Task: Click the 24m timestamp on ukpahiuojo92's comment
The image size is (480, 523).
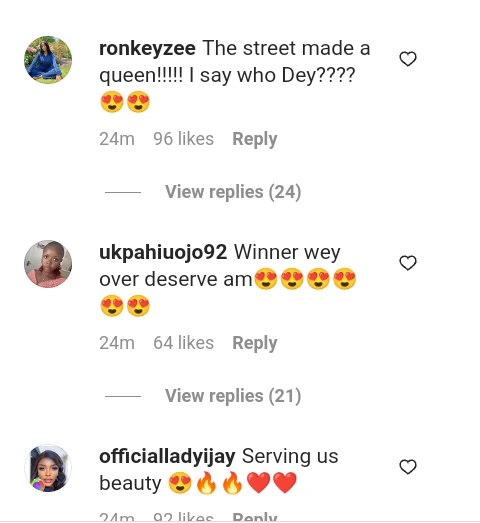Action: (x=117, y=343)
